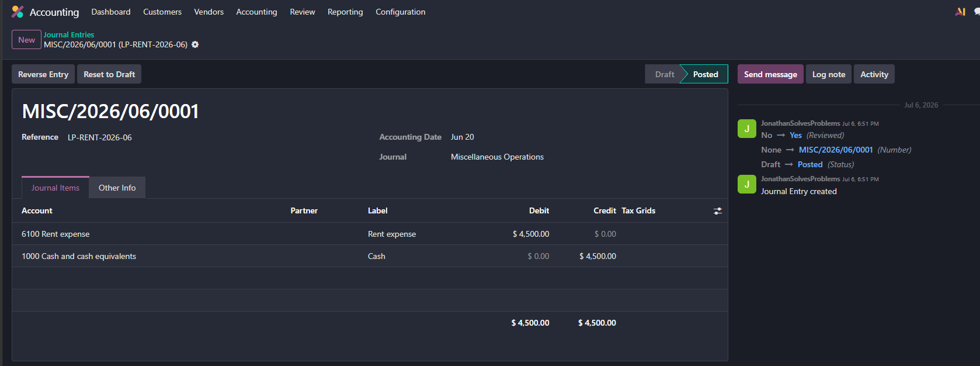Viewport: 980px width, 366px height.
Task: Click JonathanSolvesProblems avatar on status change message
Action: [747, 129]
